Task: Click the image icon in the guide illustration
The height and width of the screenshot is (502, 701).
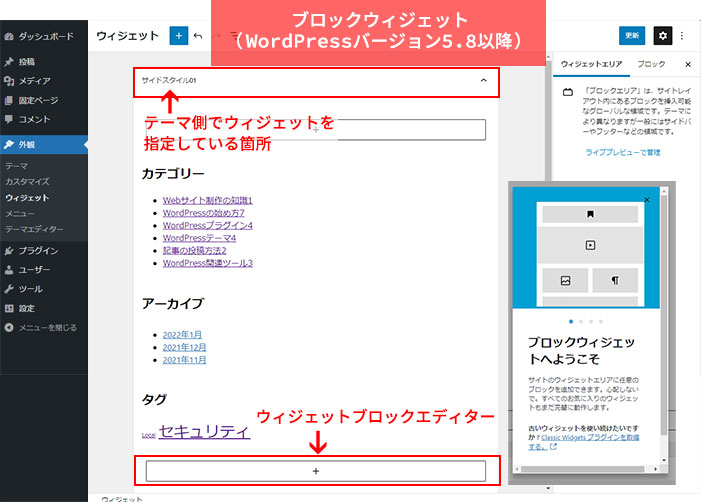Action: [566, 280]
